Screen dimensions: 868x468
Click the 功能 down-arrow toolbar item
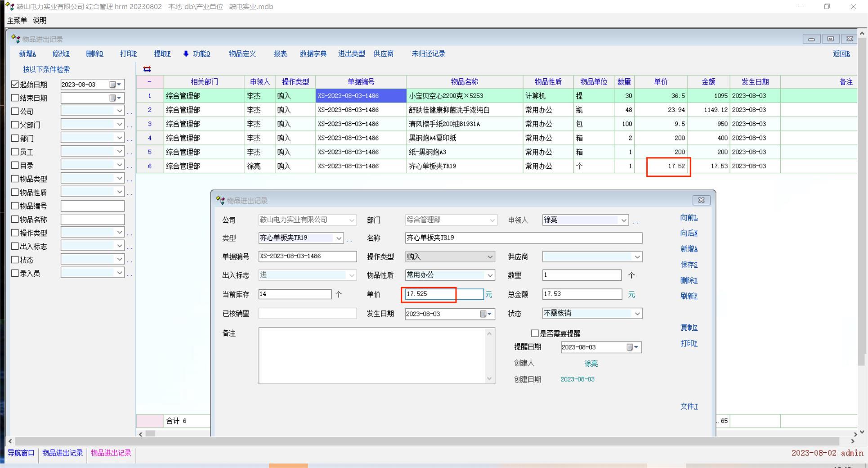click(x=197, y=54)
